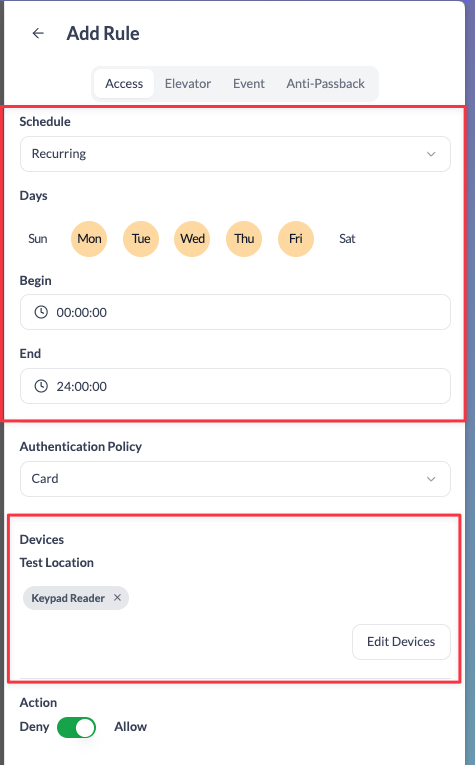This screenshot has height=765, width=475.
Task: Click the clock icon in Begin field
Action: pos(41,312)
